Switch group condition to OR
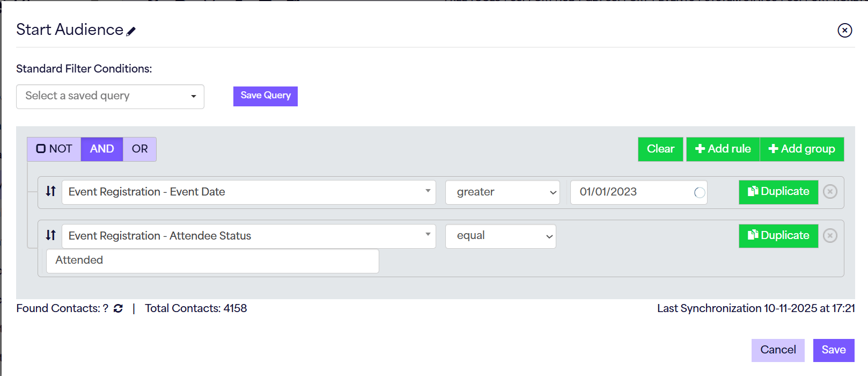Screen dimensions: 868x376 pyautogui.click(x=139, y=149)
